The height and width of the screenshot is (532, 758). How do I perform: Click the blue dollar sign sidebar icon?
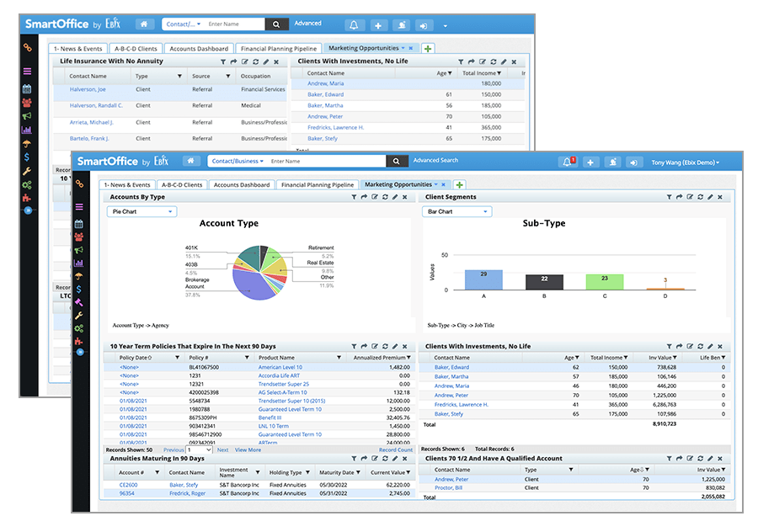[x=79, y=289]
